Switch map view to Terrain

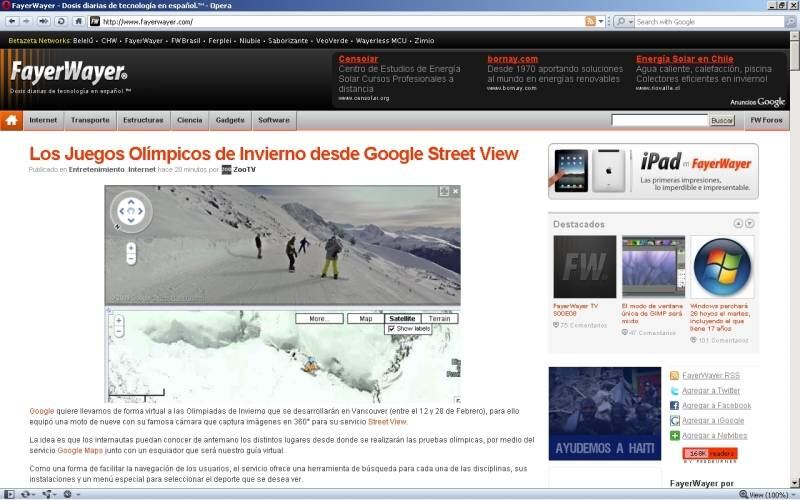coord(439,318)
